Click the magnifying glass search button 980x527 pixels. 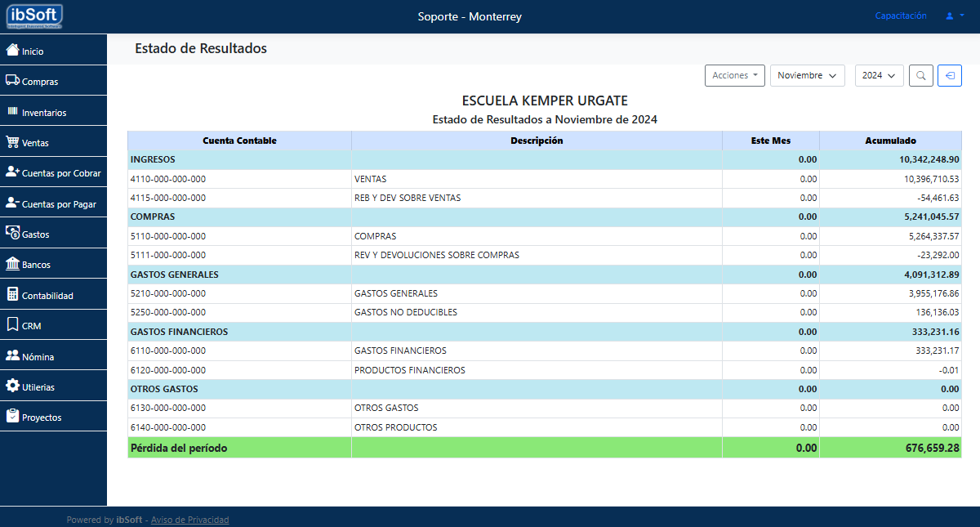point(920,75)
